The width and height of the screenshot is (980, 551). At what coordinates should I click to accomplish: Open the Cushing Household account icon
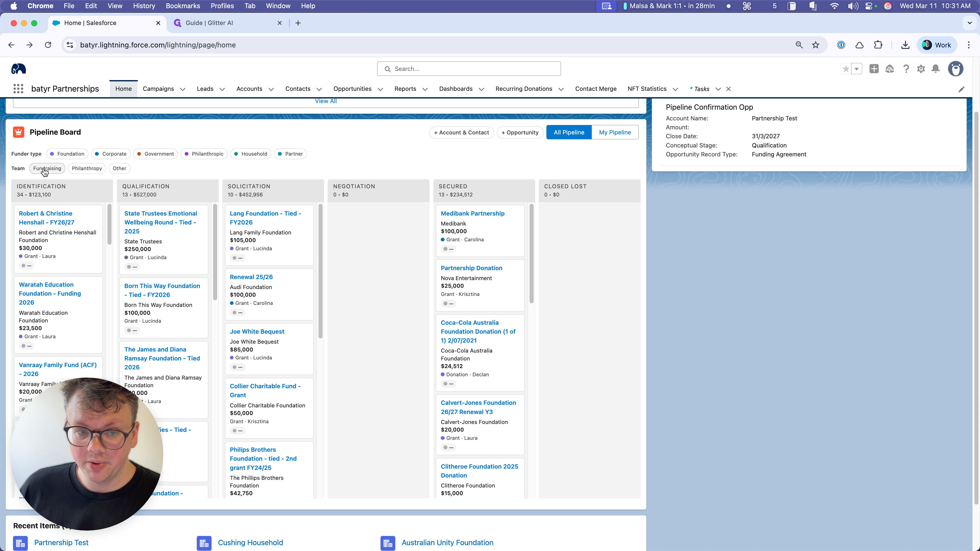coord(204,543)
